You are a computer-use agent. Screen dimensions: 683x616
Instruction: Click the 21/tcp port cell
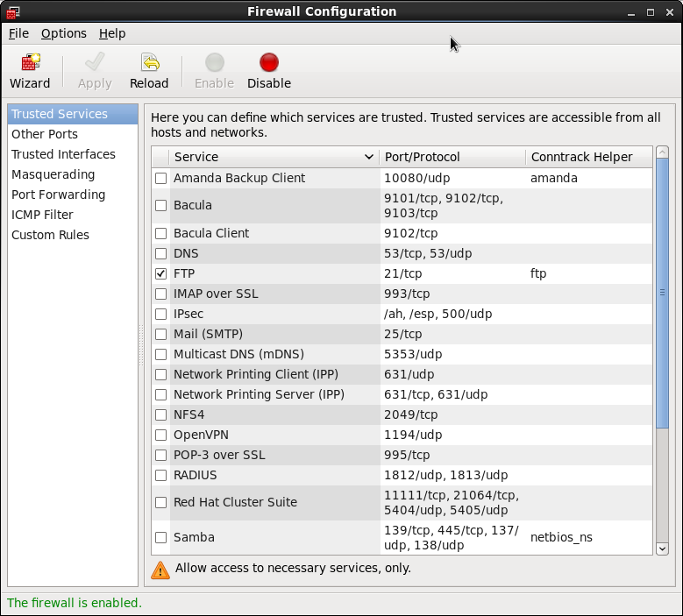403,273
